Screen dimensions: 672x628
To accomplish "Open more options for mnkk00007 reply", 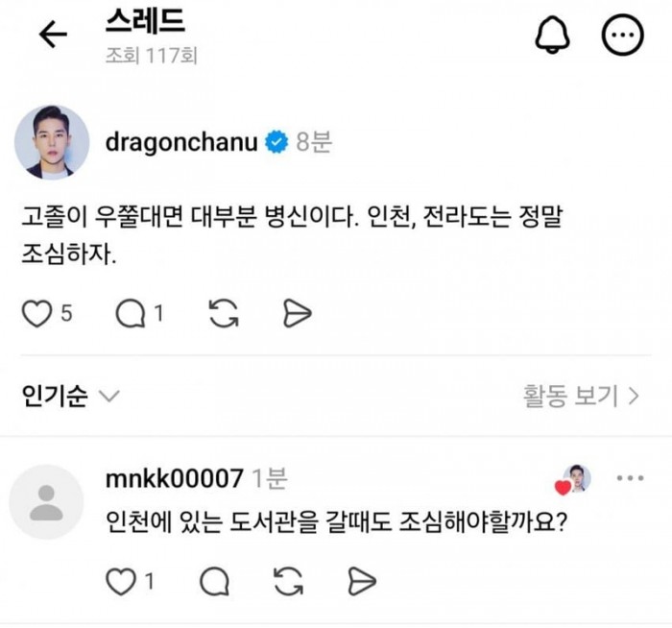I will [630, 478].
